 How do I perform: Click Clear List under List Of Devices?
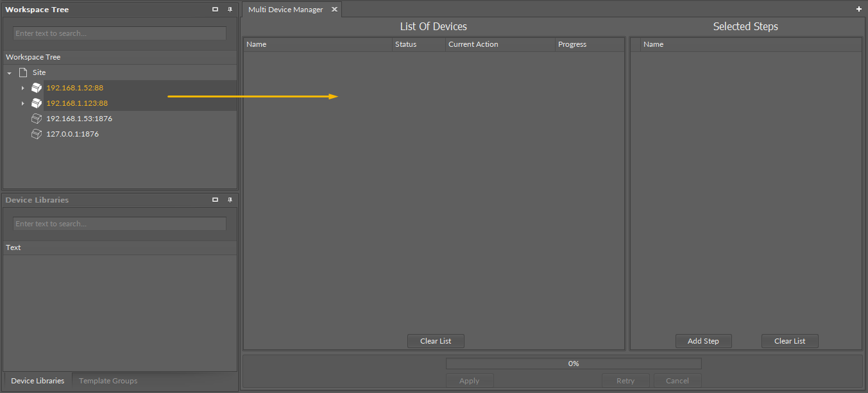point(436,340)
